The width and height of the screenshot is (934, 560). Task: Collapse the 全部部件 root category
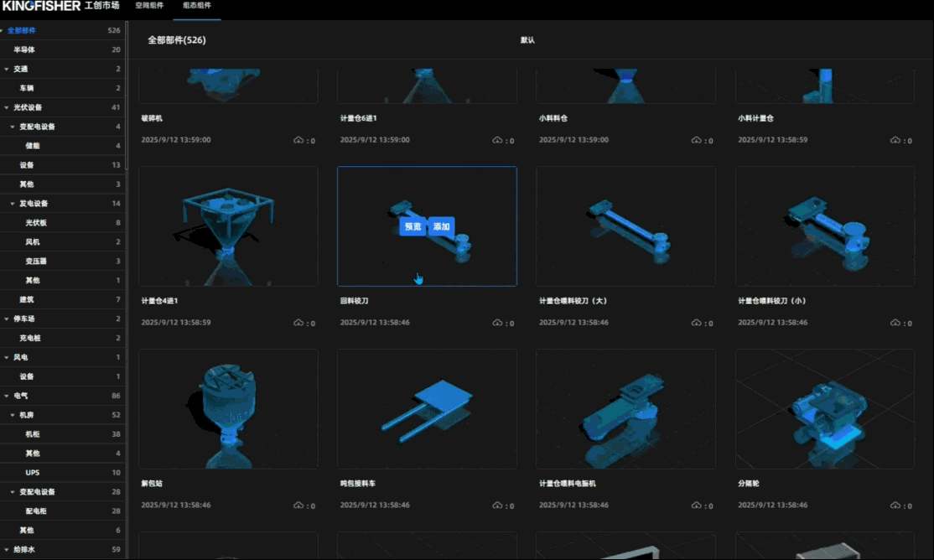pos(3,30)
